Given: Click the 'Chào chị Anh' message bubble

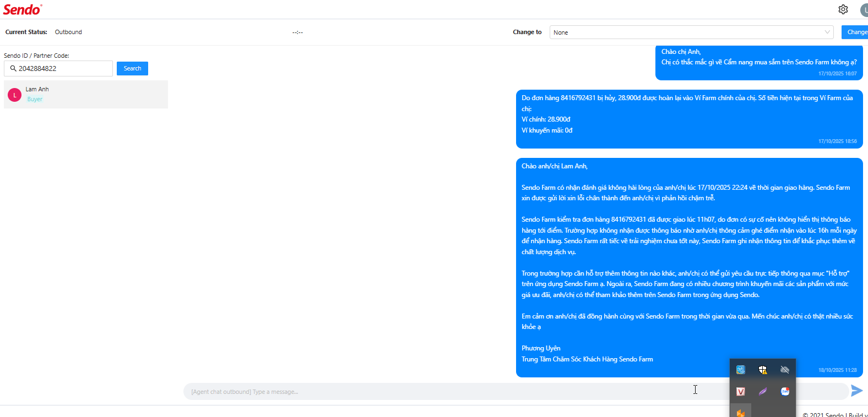Looking at the screenshot, I should pos(759,62).
